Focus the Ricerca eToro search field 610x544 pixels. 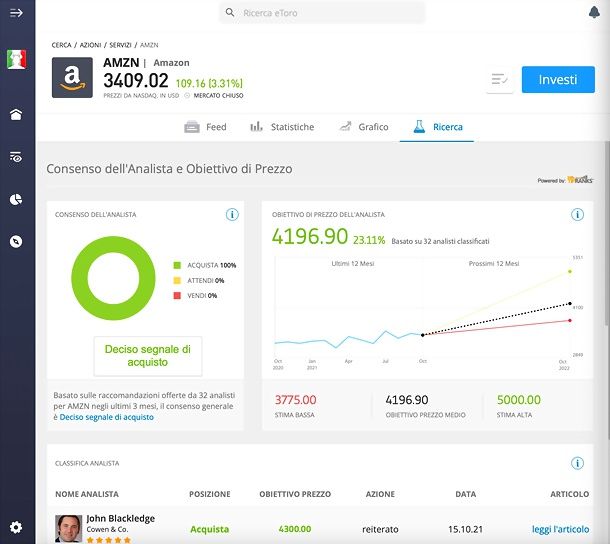pyautogui.click(x=322, y=13)
